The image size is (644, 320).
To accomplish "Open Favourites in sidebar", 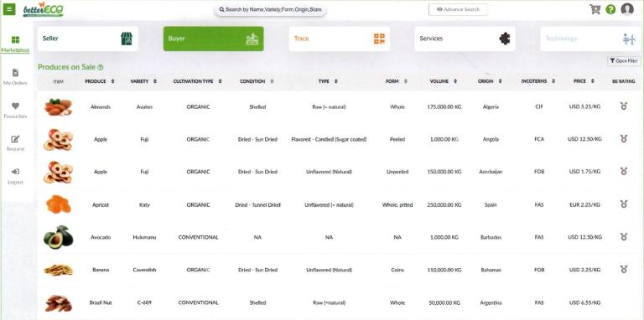I will (15, 111).
